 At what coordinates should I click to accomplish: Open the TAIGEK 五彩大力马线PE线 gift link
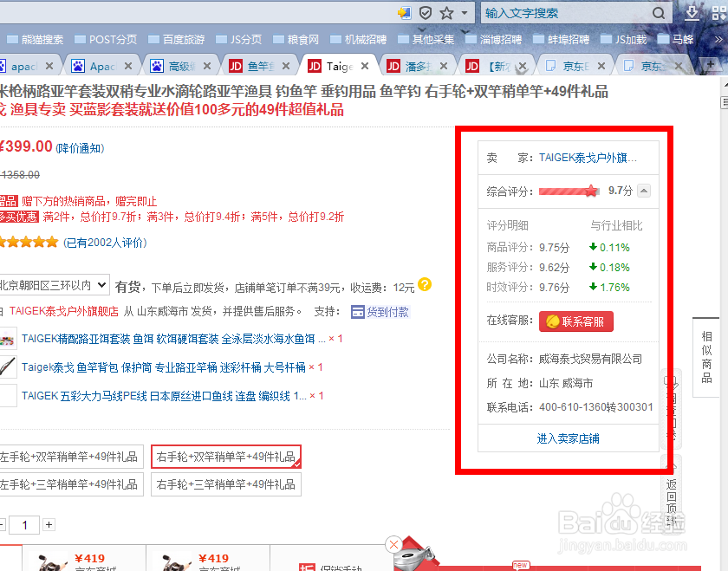(x=164, y=396)
